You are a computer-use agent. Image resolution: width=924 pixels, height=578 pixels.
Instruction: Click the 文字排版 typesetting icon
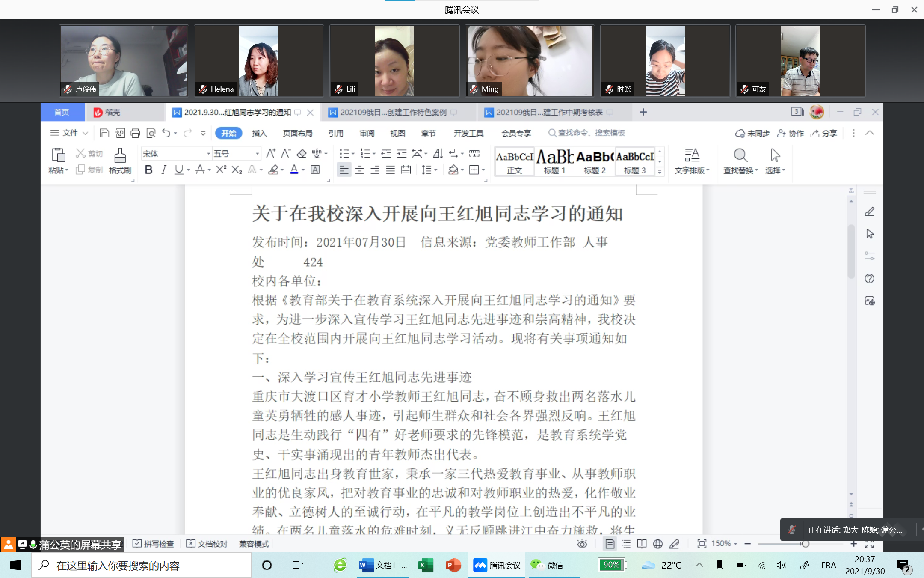tap(692, 161)
